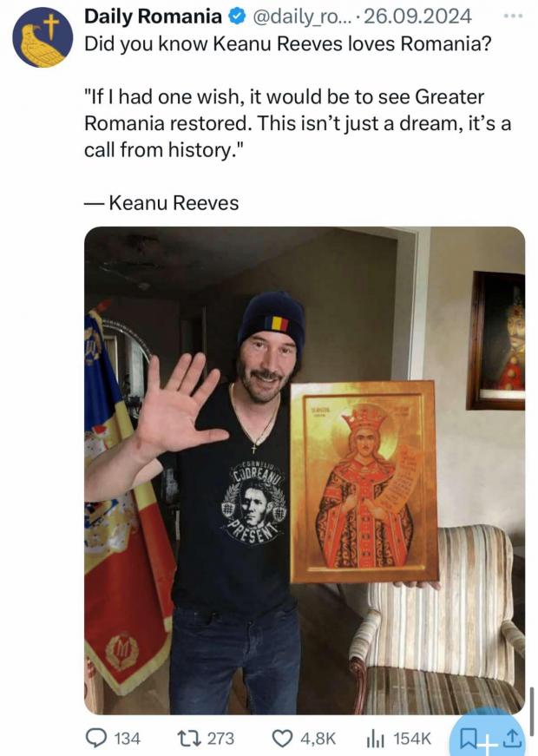Toggle the bookmark icon

[468, 738]
